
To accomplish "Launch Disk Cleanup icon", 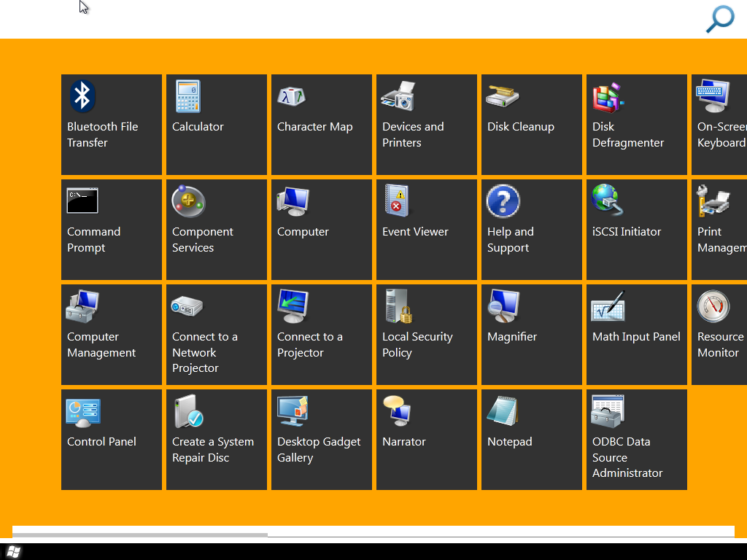I will click(502, 96).
